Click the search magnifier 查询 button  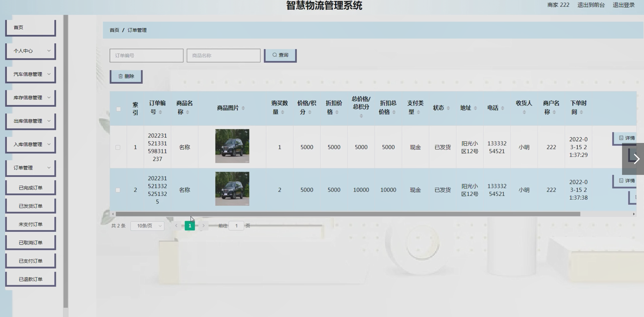(280, 55)
